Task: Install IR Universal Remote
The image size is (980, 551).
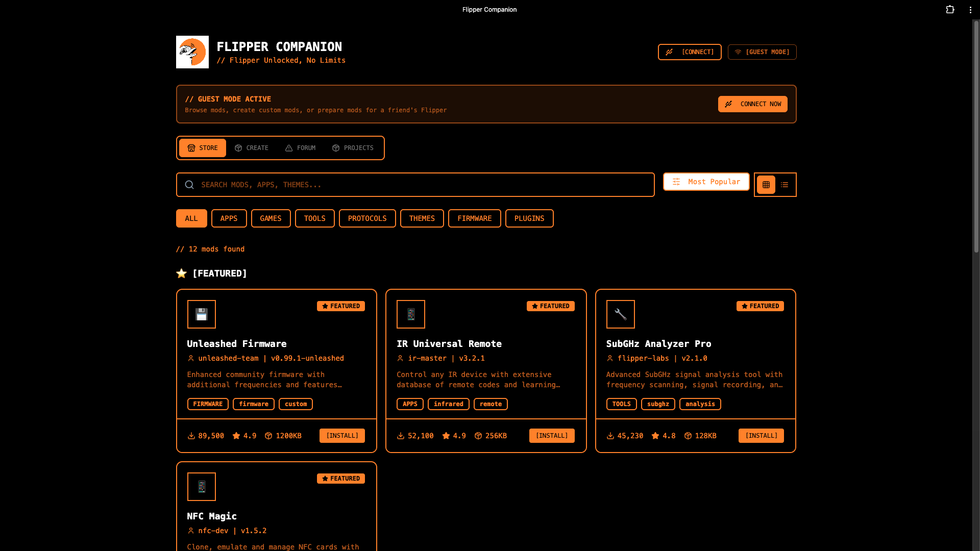Action: (x=552, y=436)
